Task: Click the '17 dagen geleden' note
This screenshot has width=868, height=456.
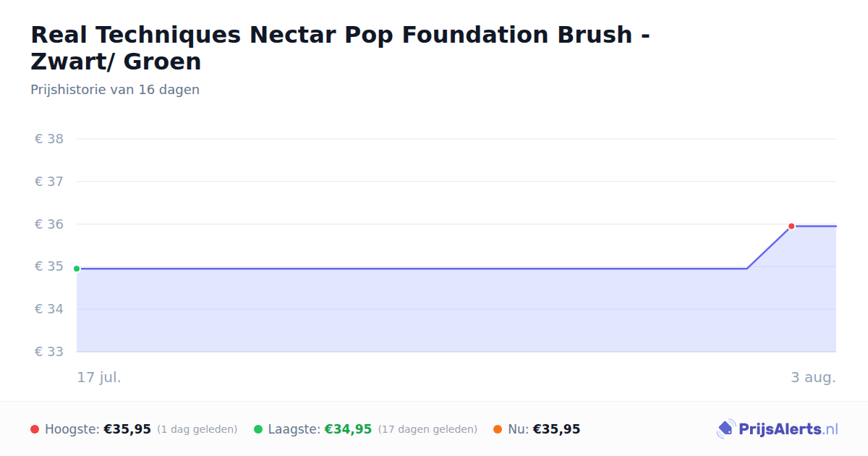Action: click(427, 429)
